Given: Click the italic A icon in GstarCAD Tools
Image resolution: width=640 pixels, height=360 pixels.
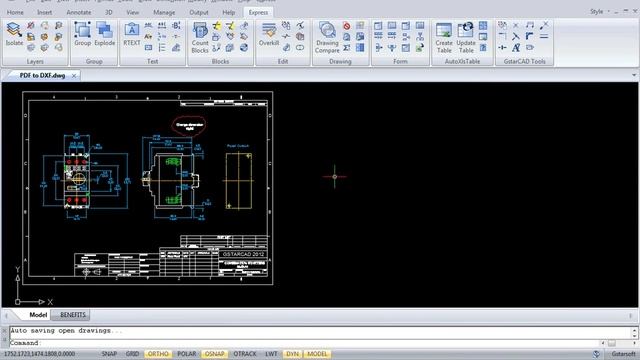Looking at the screenshot, I should (516, 48).
